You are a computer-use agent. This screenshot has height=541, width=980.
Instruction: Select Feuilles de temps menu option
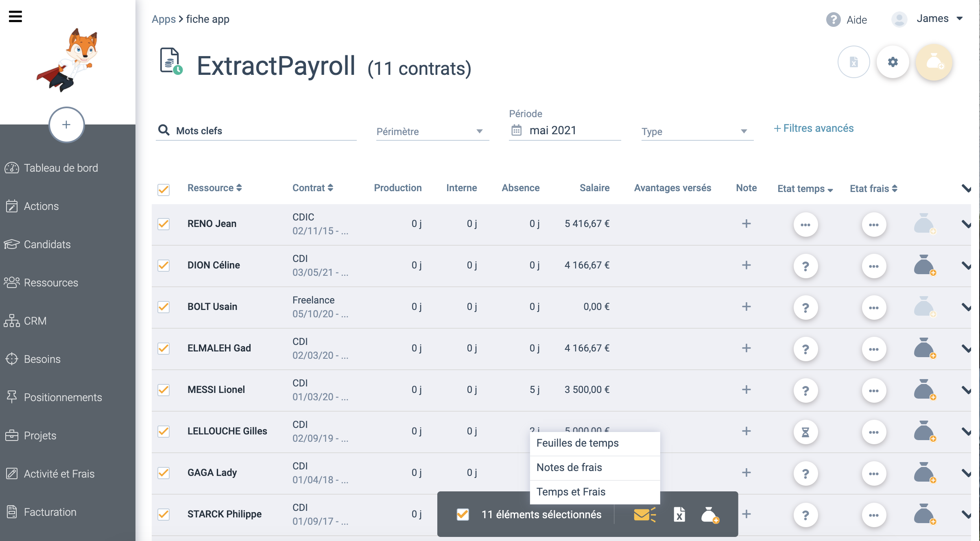tap(595, 443)
